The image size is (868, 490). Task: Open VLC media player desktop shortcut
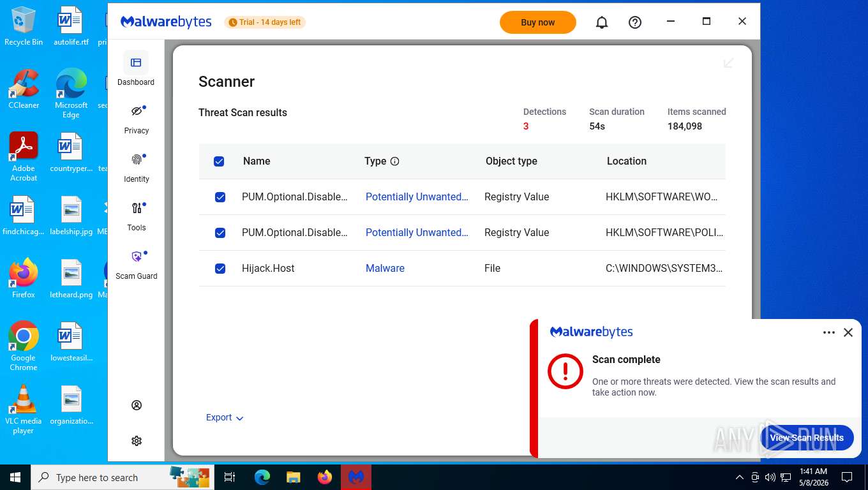point(24,410)
